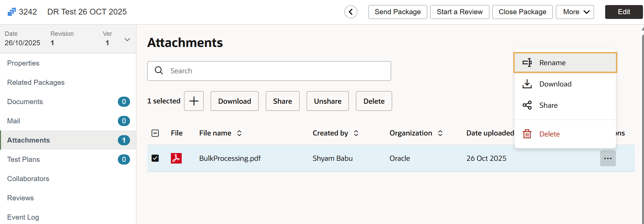
Task: Choose Share from the context menu
Action: tap(548, 105)
